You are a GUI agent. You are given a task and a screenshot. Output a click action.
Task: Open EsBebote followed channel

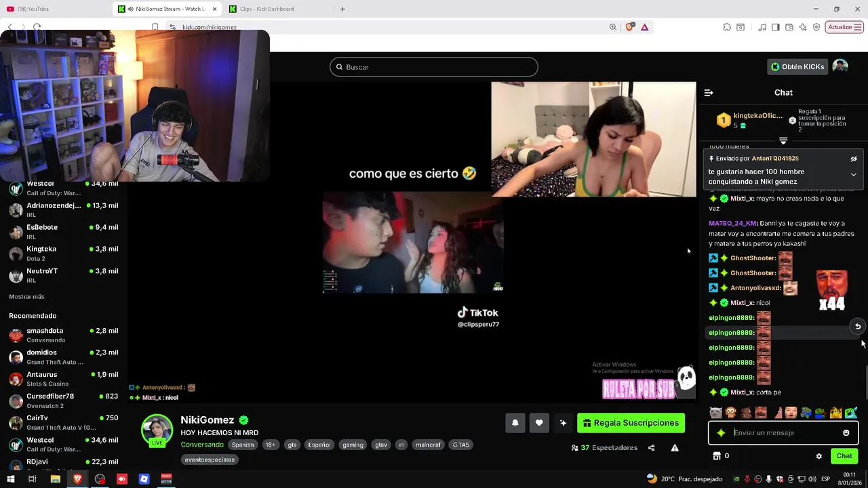64,232
